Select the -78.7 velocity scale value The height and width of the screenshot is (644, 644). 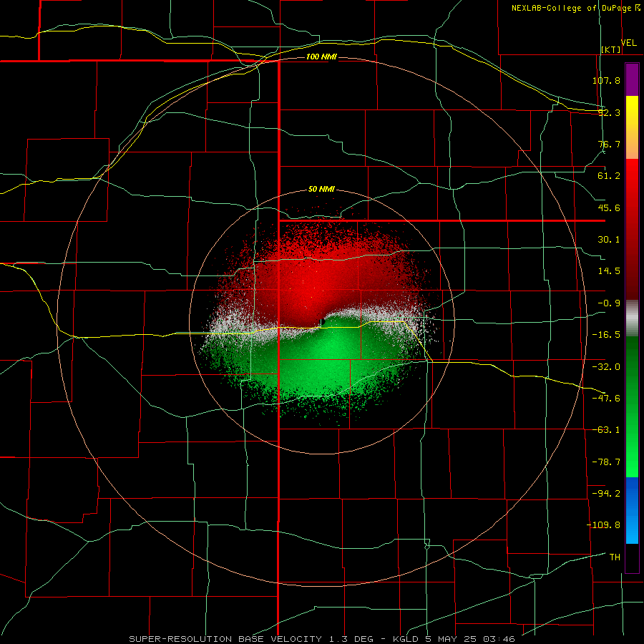(x=606, y=462)
